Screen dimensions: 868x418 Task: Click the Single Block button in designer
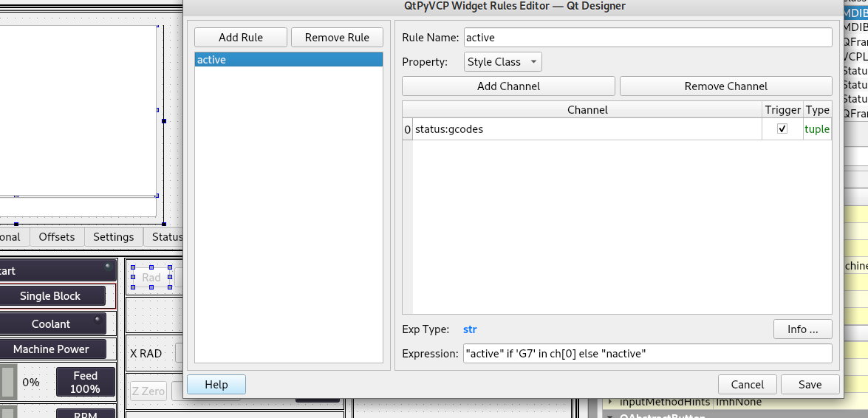pos(51,296)
